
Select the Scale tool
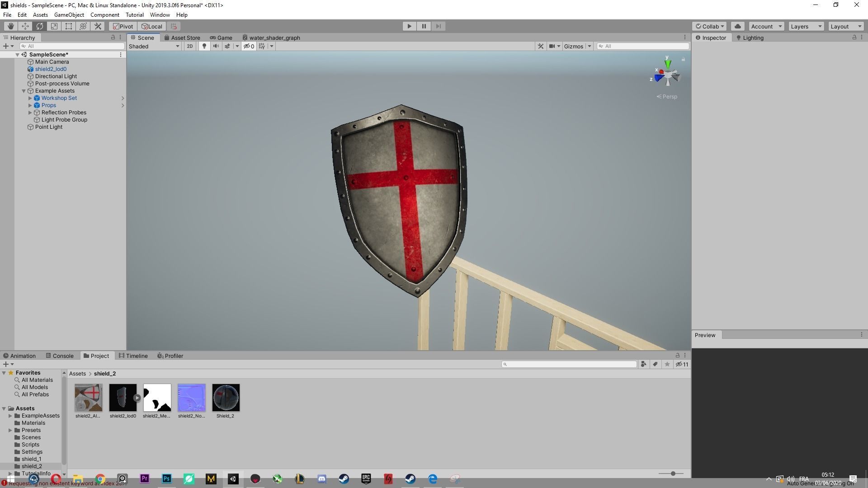(54, 26)
